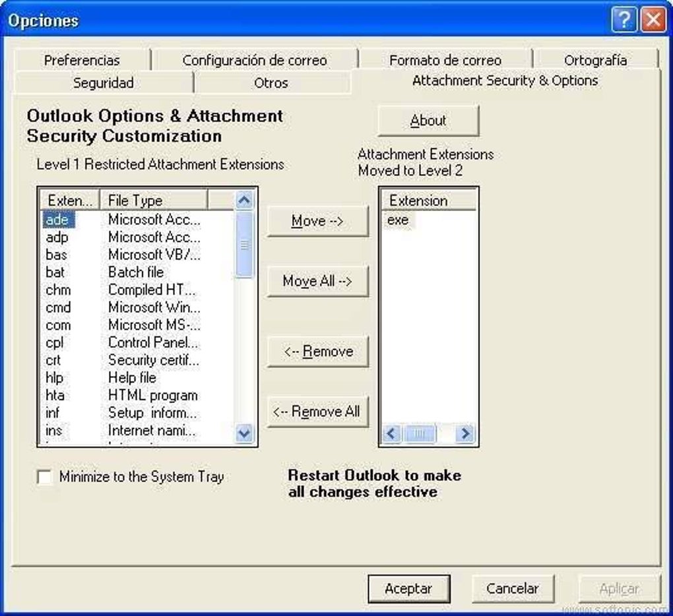Switch to Configuración de correo tab

click(x=255, y=59)
